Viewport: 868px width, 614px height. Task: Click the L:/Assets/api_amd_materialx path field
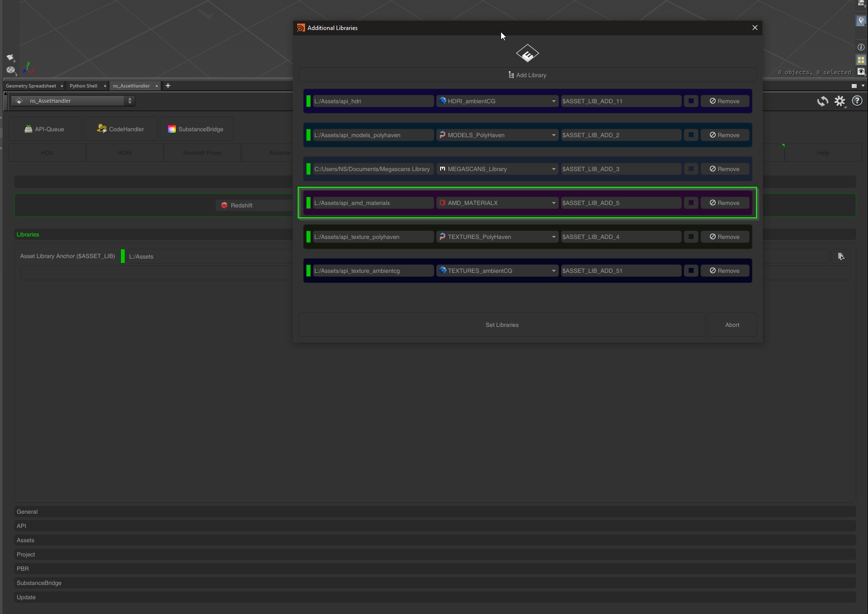pyautogui.click(x=373, y=203)
